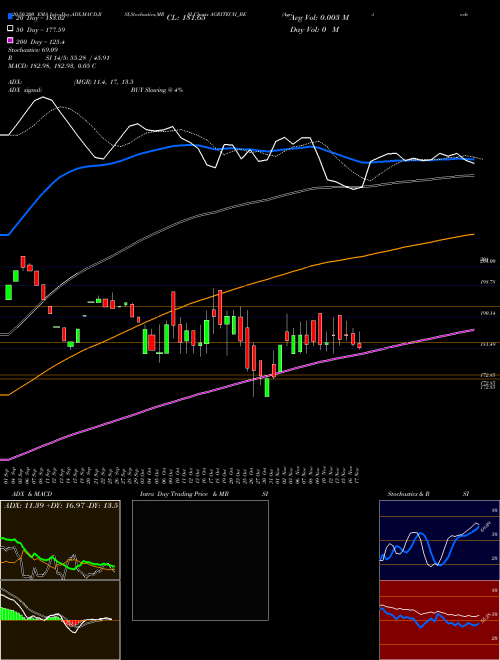This screenshot has width=500, height=660.
Task: Click the last red candle nearest the magenta line
Action: [359, 346]
